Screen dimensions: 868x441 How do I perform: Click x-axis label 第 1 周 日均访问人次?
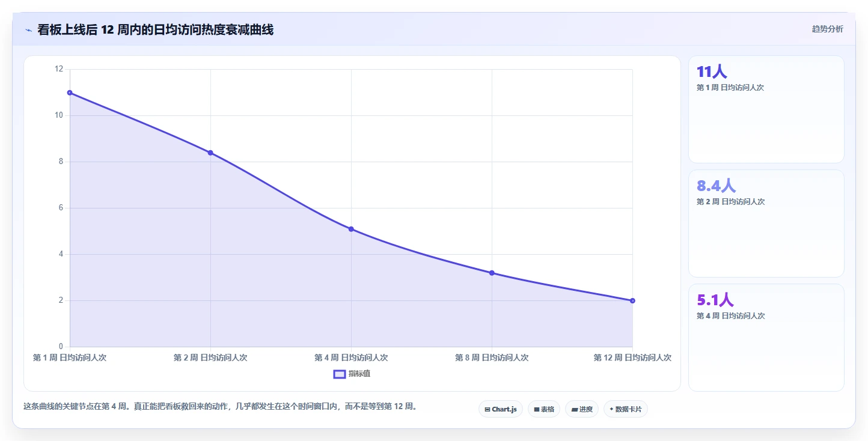(x=70, y=357)
